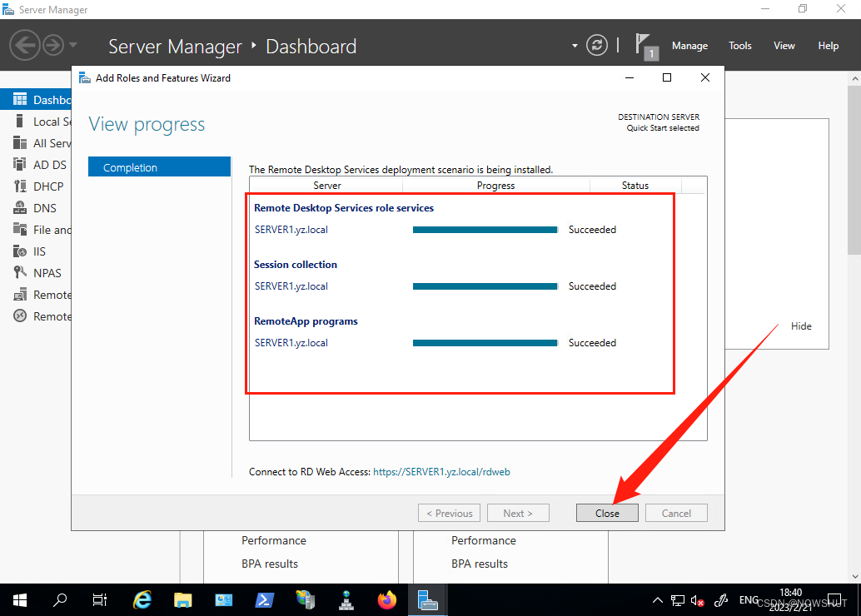Click Server Manager taskbar icon

pos(428,600)
